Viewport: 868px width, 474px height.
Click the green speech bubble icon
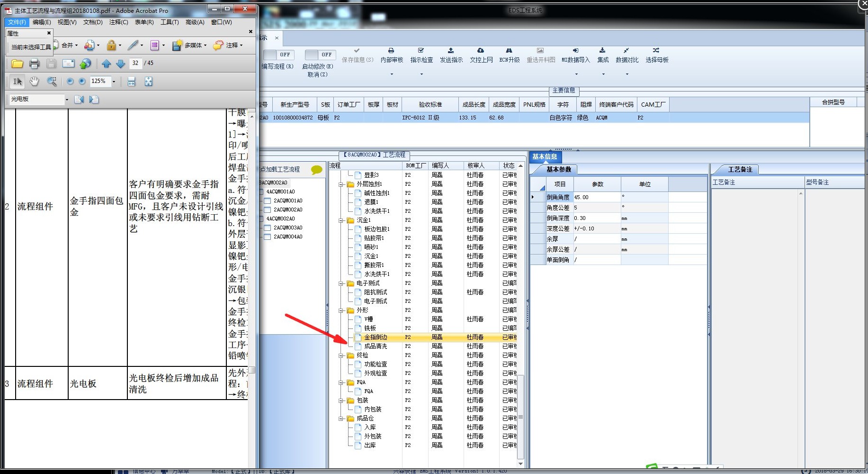(x=317, y=169)
